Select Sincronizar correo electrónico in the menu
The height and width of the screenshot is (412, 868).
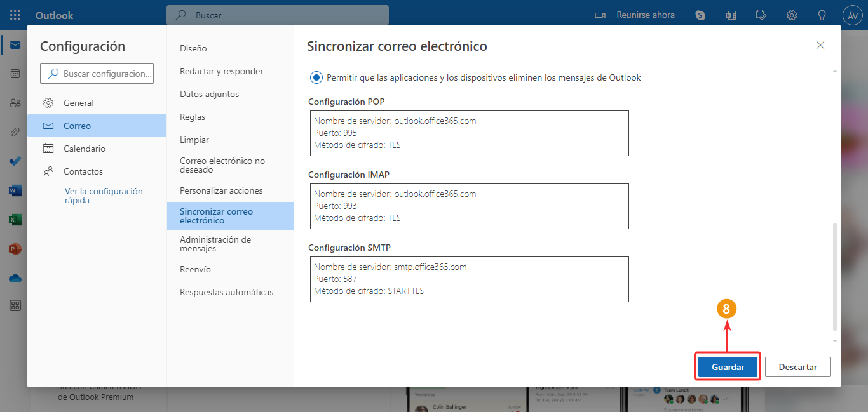point(230,216)
